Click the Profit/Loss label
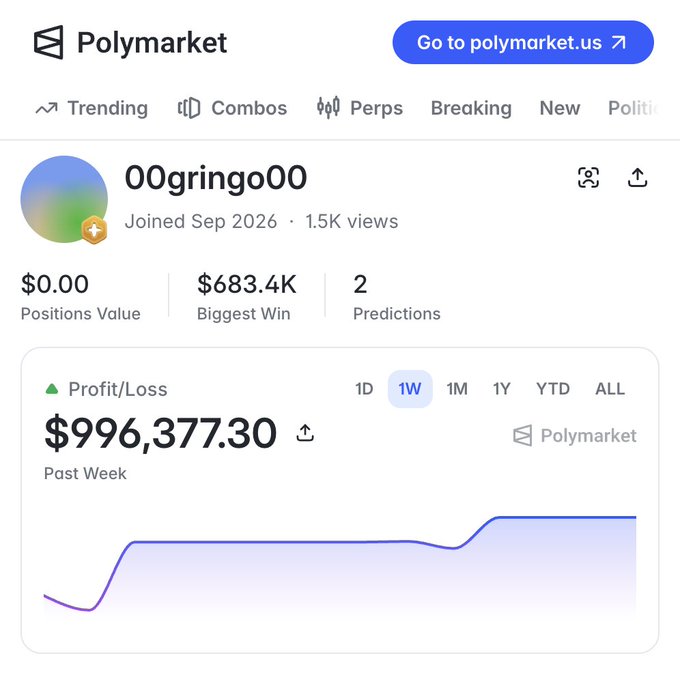The width and height of the screenshot is (680, 673). [x=118, y=389]
